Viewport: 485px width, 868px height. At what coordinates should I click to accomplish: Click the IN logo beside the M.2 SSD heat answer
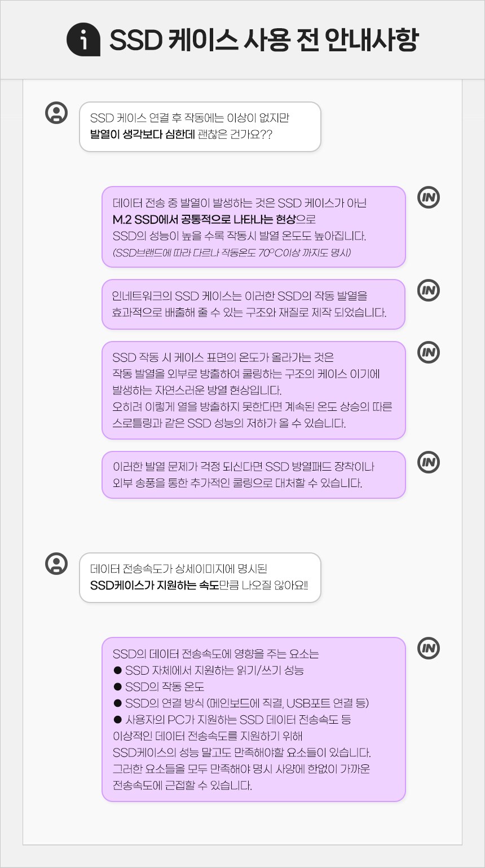point(429,197)
